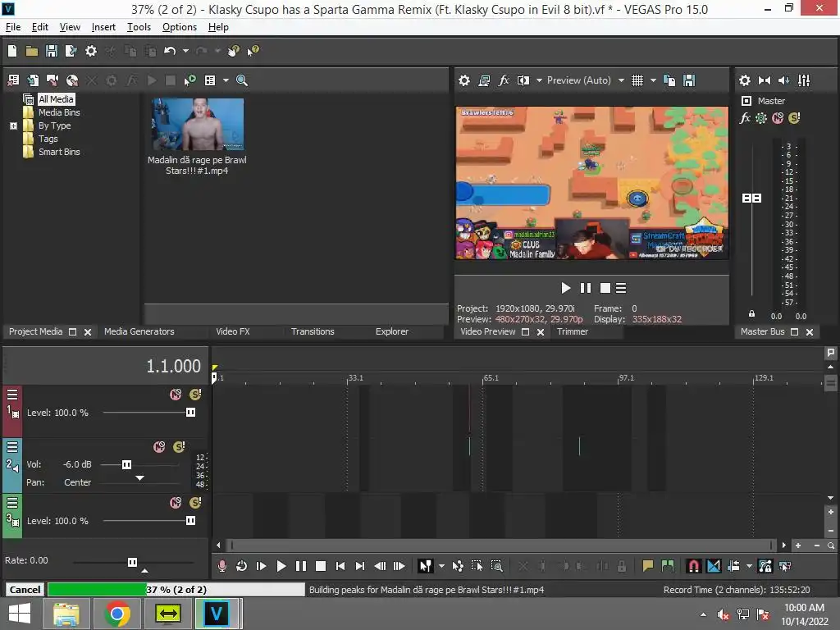Image resolution: width=840 pixels, height=630 pixels.
Task: Click the Project Media search magnifier icon
Action: pyautogui.click(x=242, y=80)
